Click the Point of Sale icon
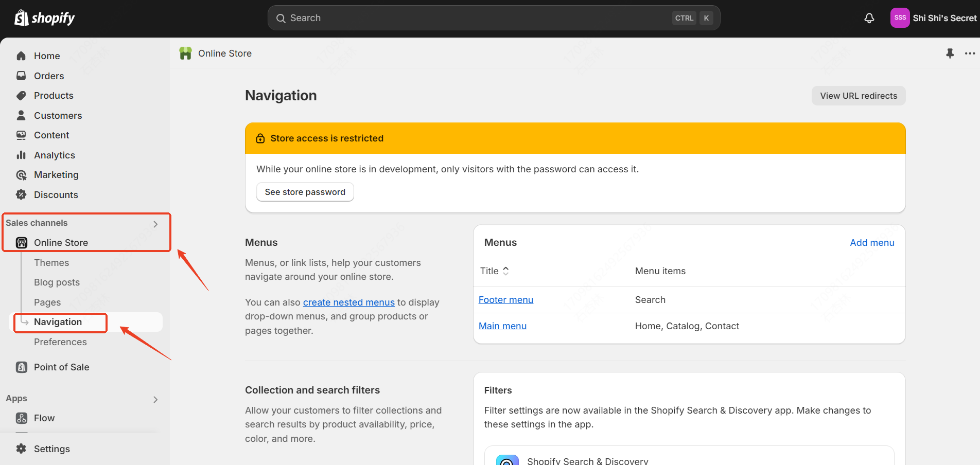The width and height of the screenshot is (980, 465). (21, 367)
